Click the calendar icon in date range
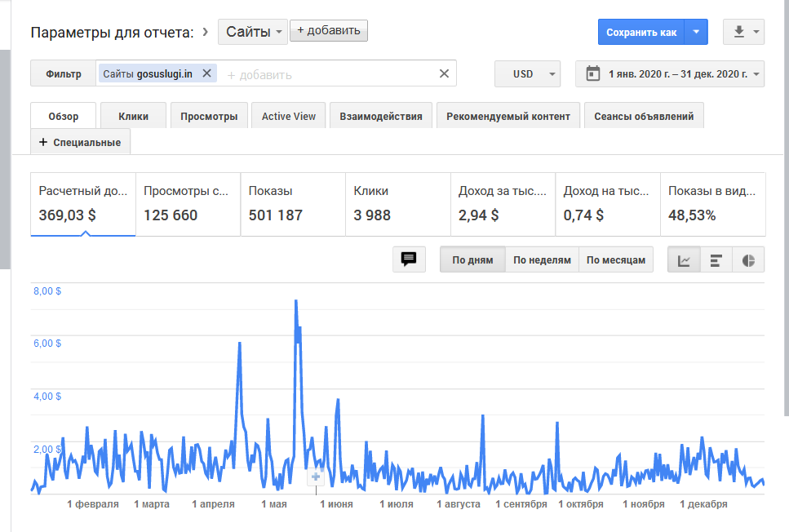The image size is (789, 532). pyautogui.click(x=592, y=73)
